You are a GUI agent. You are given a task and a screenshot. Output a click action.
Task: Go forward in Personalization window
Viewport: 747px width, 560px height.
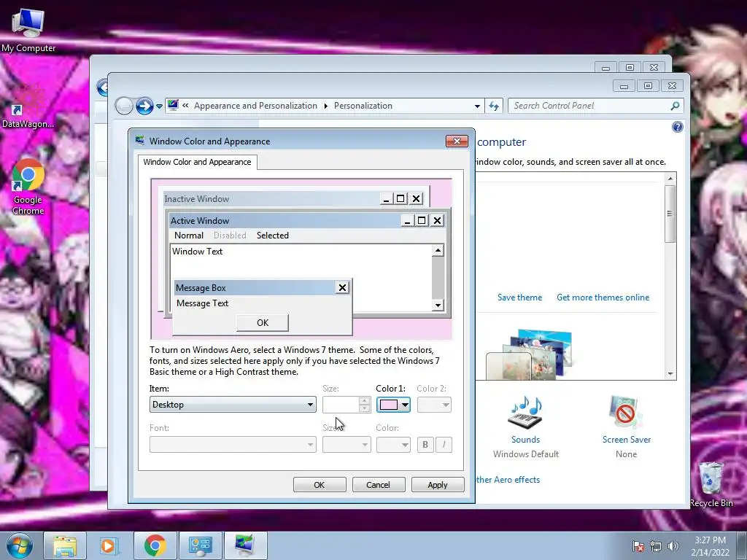144,106
